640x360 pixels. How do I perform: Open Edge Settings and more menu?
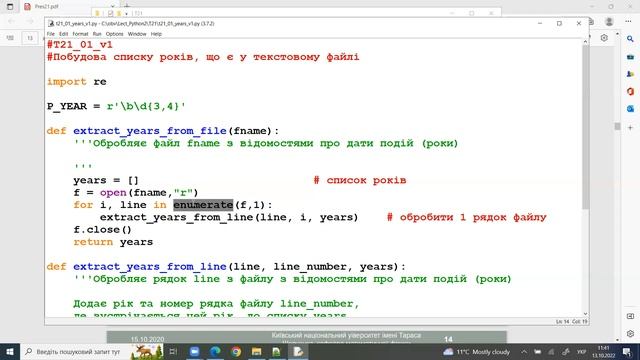click(x=628, y=22)
